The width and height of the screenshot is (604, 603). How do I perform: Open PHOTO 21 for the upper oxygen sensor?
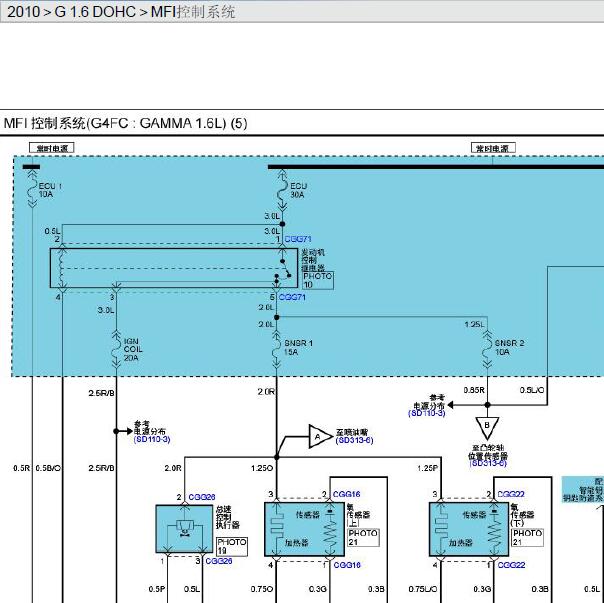363,537
